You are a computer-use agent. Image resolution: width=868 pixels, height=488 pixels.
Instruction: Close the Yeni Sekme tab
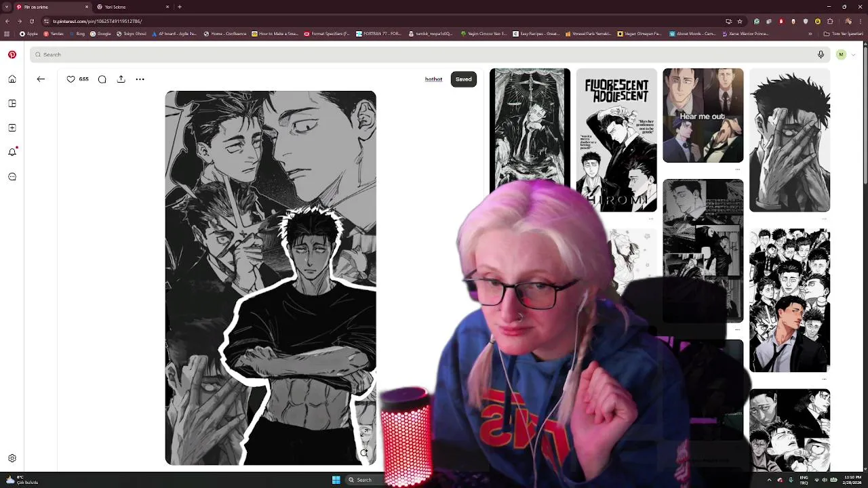[167, 7]
